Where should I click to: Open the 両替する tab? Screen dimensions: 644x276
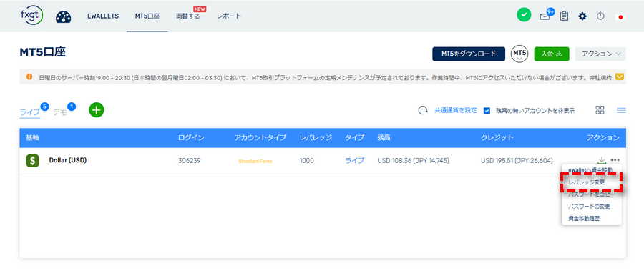(188, 16)
